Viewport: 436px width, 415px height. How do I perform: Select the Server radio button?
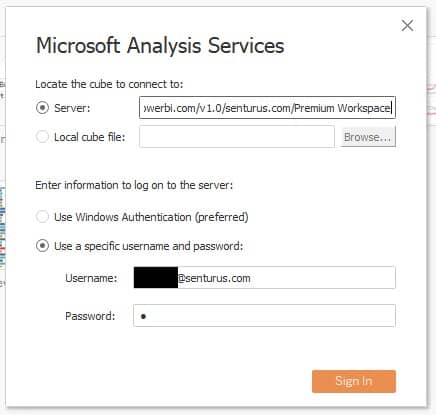click(42, 108)
